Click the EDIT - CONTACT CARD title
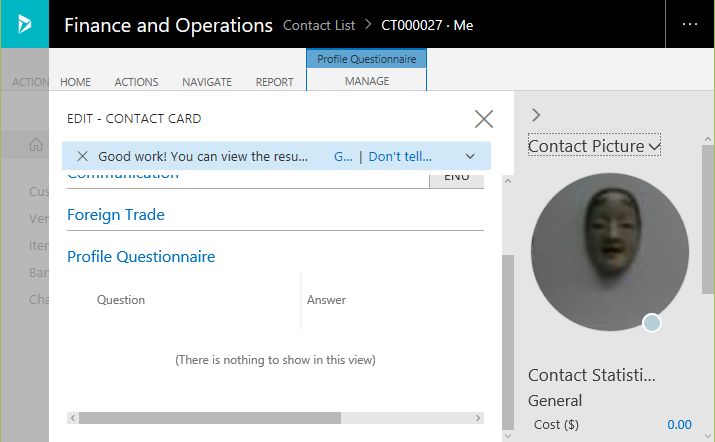The width and height of the screenshot is (715, 442). (x=134, y=119)
